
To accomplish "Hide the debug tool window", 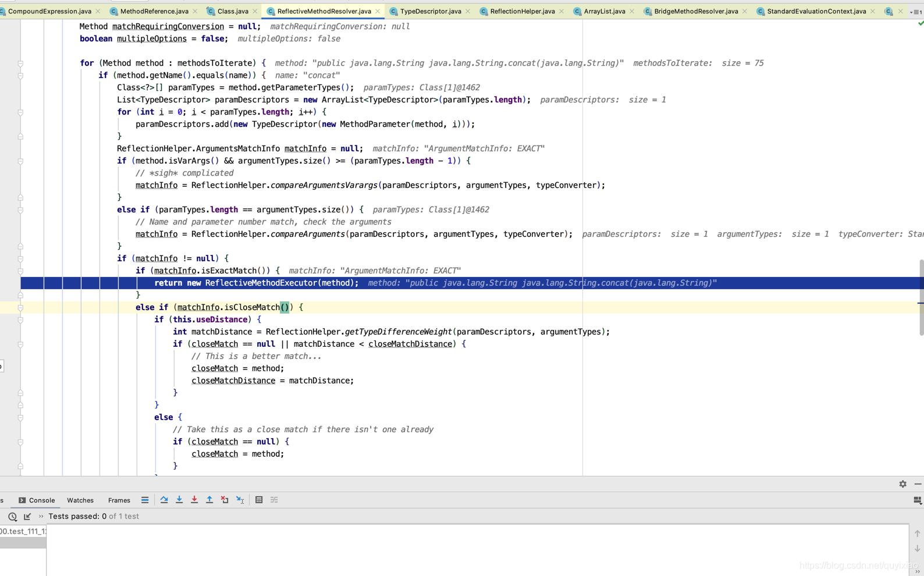I will (918, 484).
